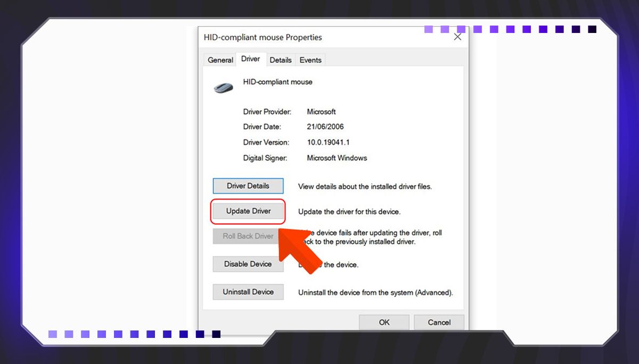This screenshot has height=364, width=639.
Task: Open the Details tab
Action: point(280,60)
